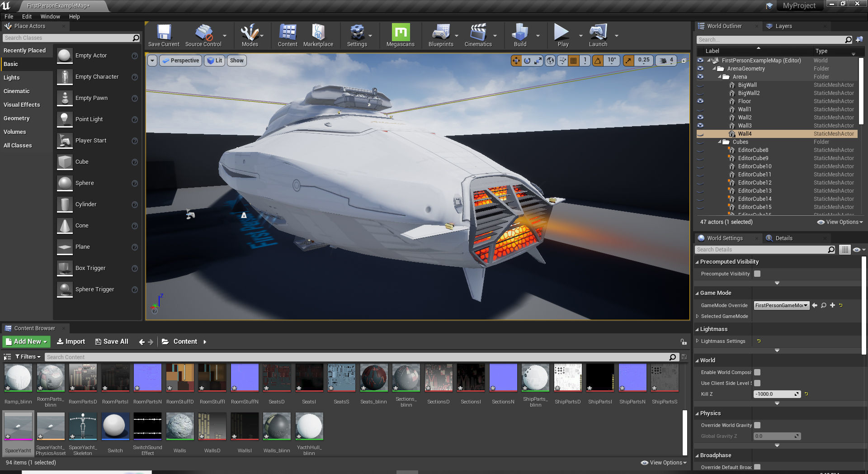868x474 pixels.
Task: Open the viewport Show menu
Action: 236,61
